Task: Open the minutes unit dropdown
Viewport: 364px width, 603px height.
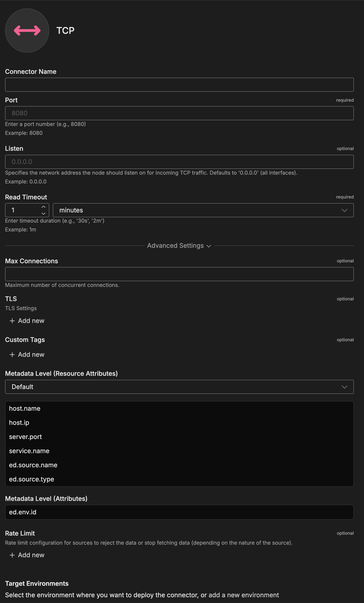Action: pos(203,210)
